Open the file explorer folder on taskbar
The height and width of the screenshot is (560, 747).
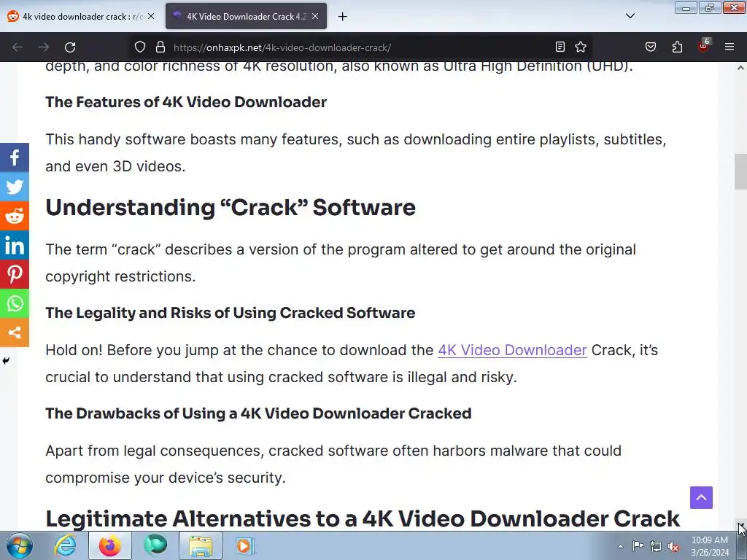pyautogui.click(x=201, y=545)
